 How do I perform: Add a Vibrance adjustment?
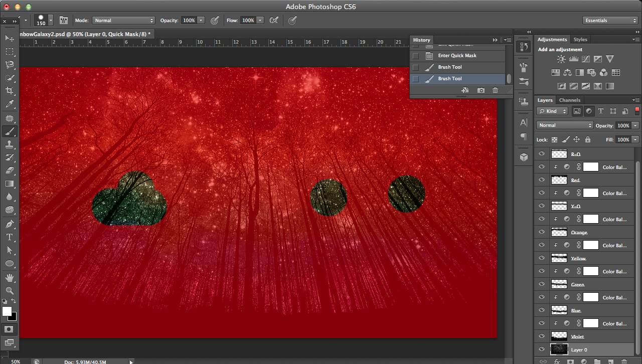pos(609,59)
